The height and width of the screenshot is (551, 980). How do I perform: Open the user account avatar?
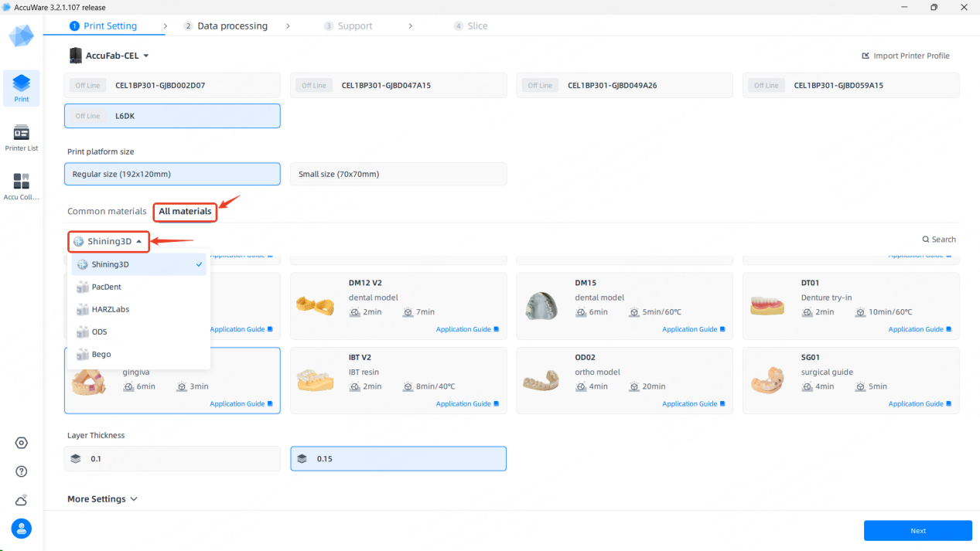pyautogui.click(x=22, y=529)
